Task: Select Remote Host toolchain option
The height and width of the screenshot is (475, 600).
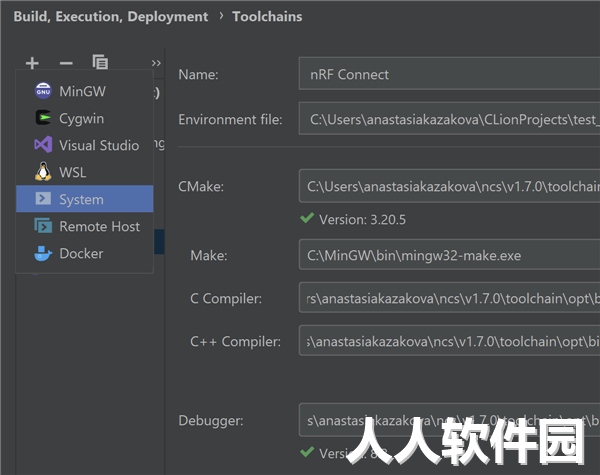Action: pyautogui.click(x=85, y=226)
